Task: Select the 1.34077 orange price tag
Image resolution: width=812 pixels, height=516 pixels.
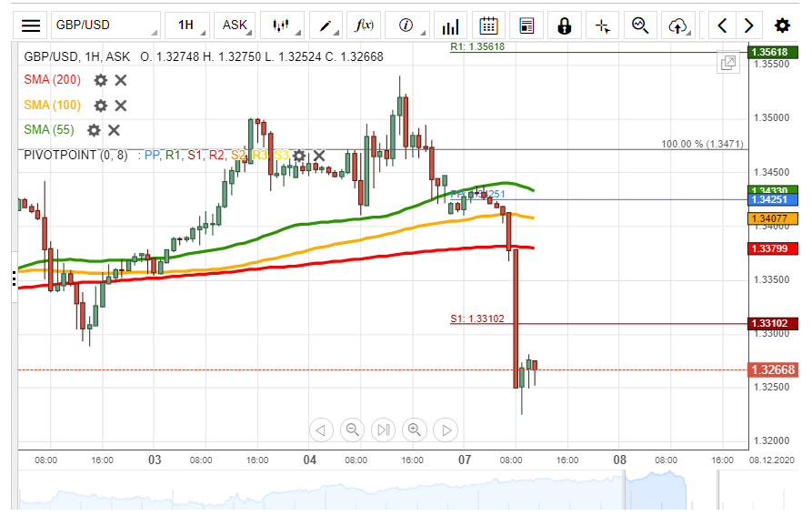Action: pos(773,218)
